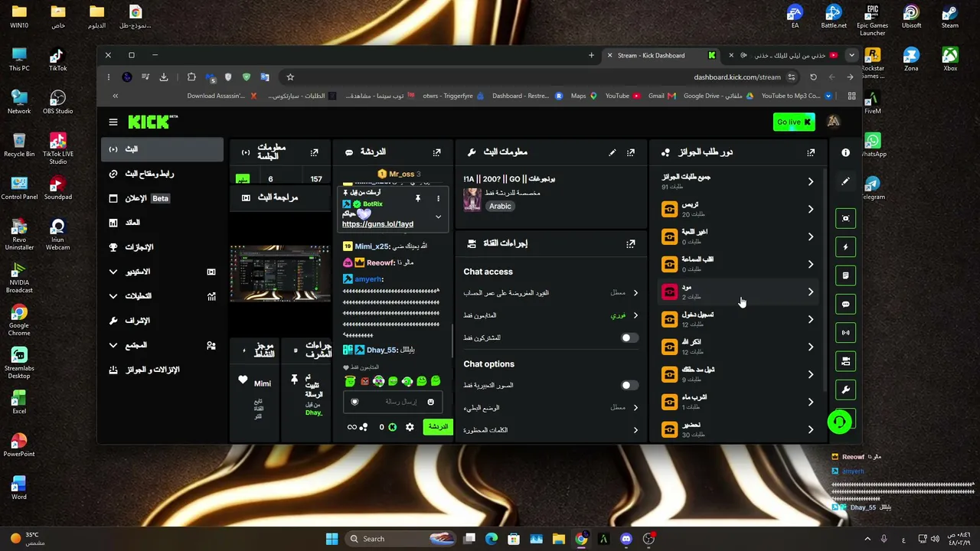
Task: Open the مود reward request row
Action: pyautogui.click(x=737, y=292)
